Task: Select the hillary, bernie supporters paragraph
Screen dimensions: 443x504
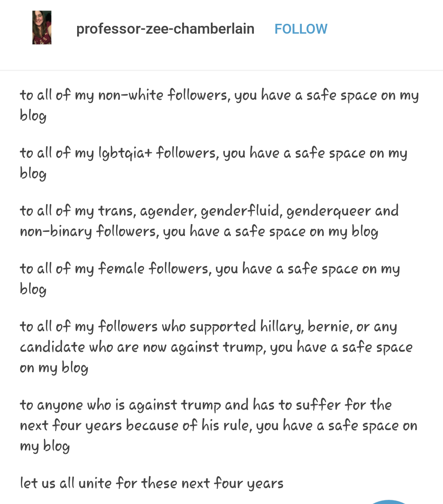Action: coord(216,347)
